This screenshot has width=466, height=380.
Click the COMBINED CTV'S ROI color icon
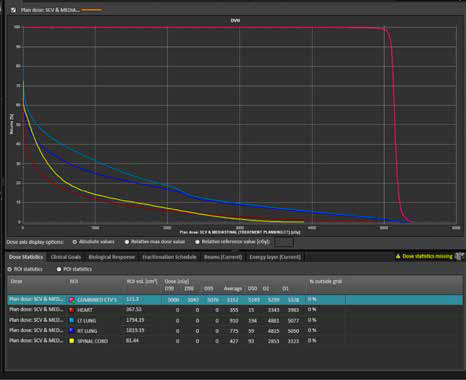tap(72, 300)
